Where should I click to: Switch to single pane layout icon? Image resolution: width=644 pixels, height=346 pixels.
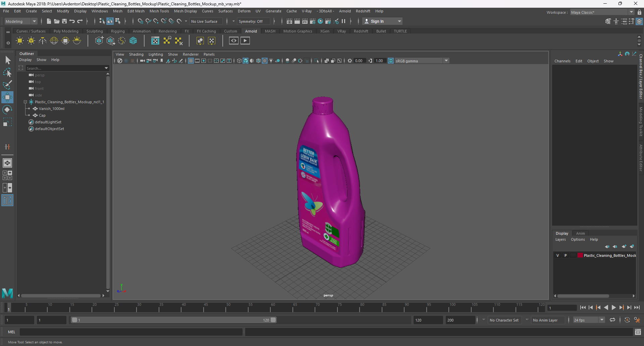(7, 163)
